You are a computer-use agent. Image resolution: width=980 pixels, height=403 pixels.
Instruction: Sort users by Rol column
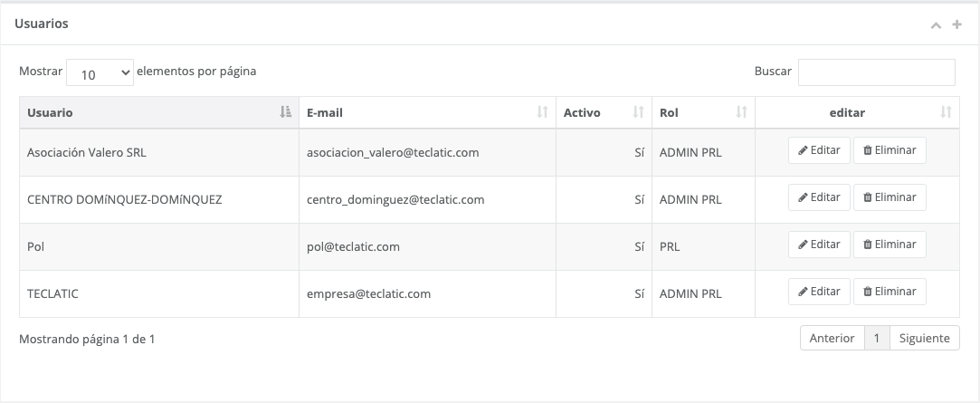(x=741, y=113)
